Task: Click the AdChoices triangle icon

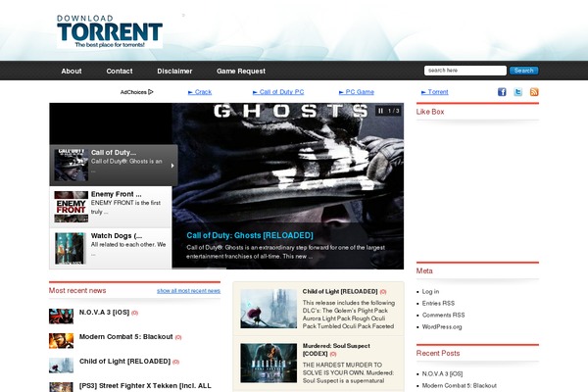Action: click(x=151, y=92)
